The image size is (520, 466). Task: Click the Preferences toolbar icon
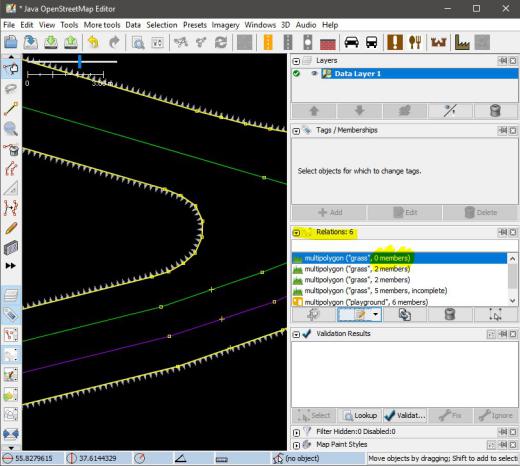[x=157, y=43]
